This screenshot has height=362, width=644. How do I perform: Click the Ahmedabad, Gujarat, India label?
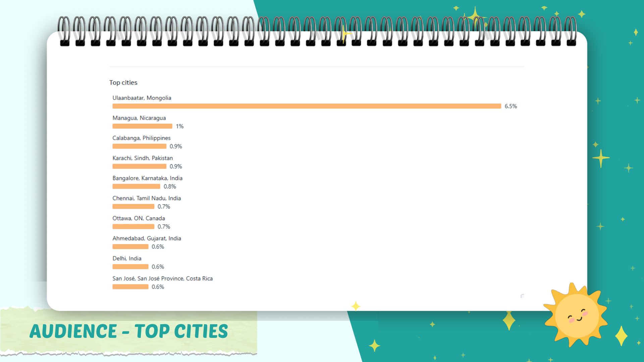[x=147, y=238]
